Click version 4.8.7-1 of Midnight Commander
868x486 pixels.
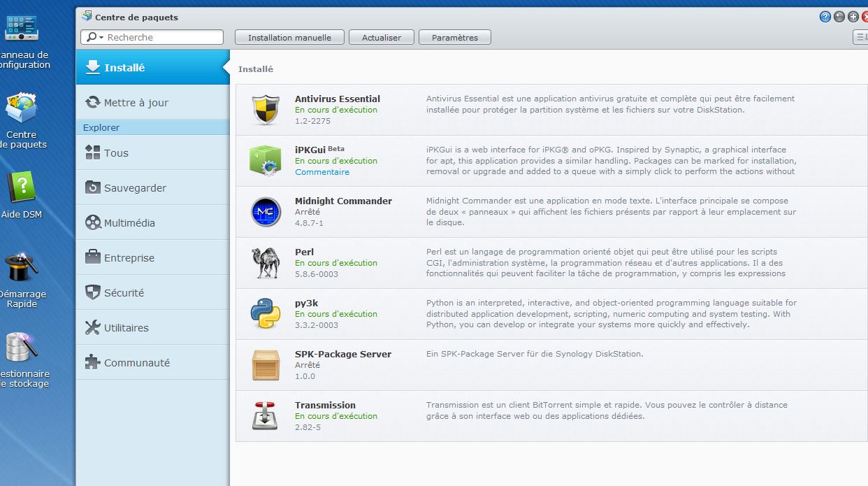309,223
